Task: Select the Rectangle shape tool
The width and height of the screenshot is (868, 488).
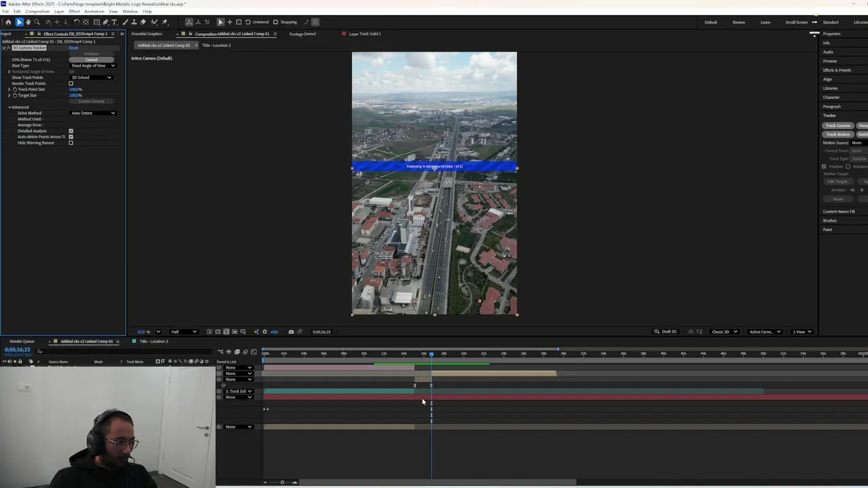Action: [96, 22]
